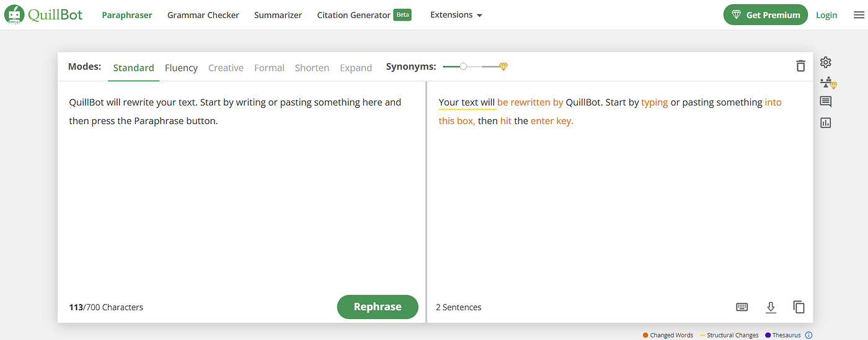Screen dimensions: 868x340
Task: Delete text with the trash icon
Action: pos(800,66)
